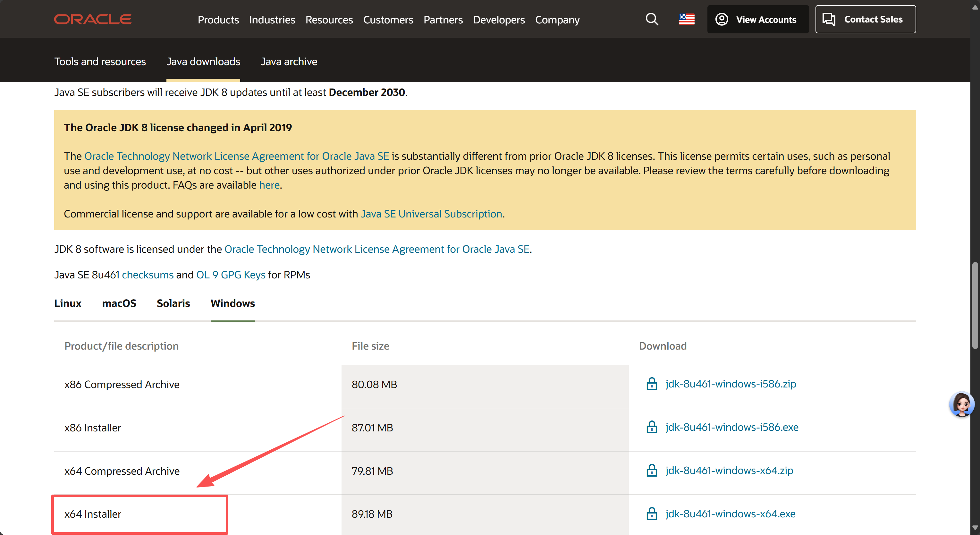Download jdk-8u461-windows-i586.zip
980x535 pixels.
[731, 384]
